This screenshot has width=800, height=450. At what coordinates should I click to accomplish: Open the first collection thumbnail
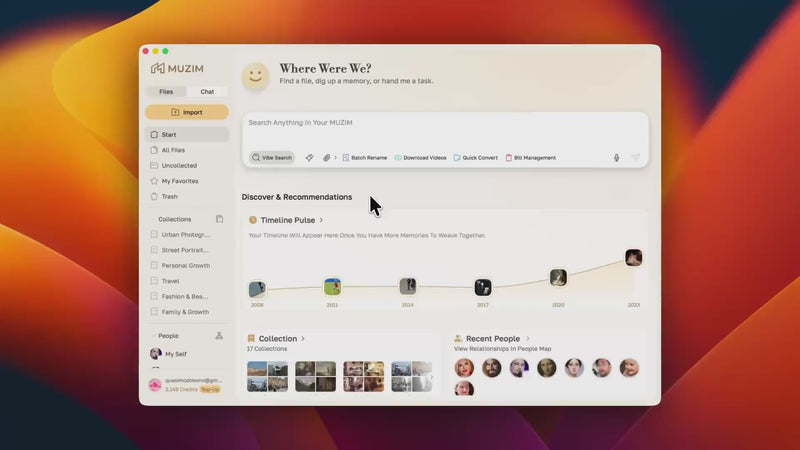tap(267, 377)
